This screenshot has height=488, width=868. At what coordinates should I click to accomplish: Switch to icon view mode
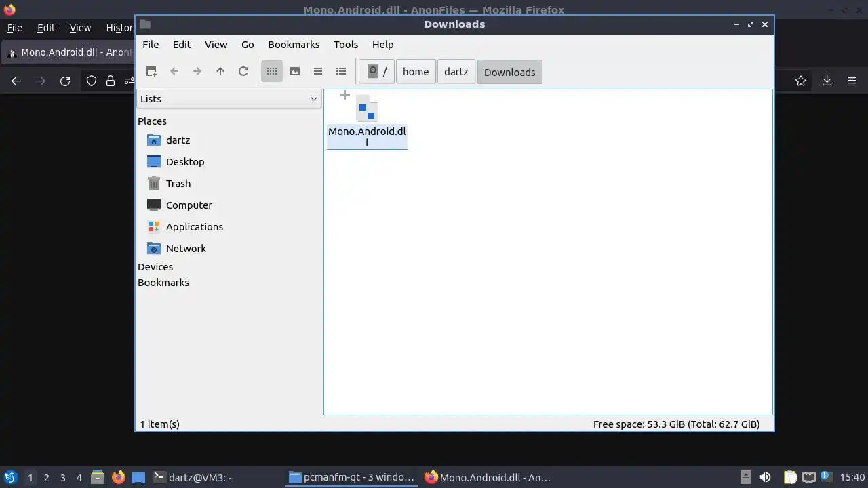pyautogui.click(x=272, y=71)
